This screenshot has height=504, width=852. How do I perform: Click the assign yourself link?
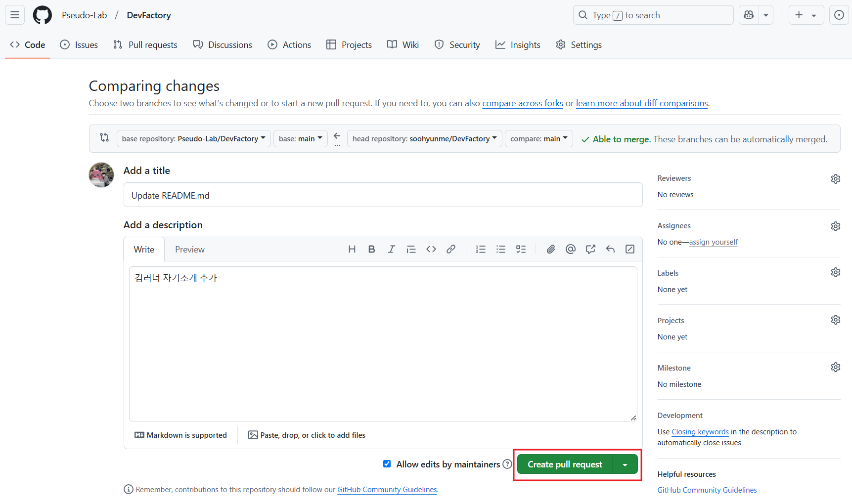(713, 242)
